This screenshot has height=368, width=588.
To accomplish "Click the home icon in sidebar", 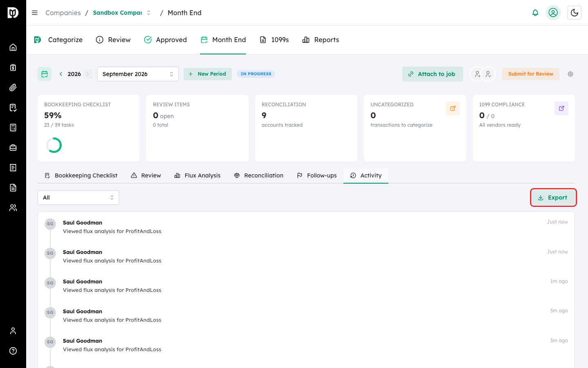I will pos(13,47).
